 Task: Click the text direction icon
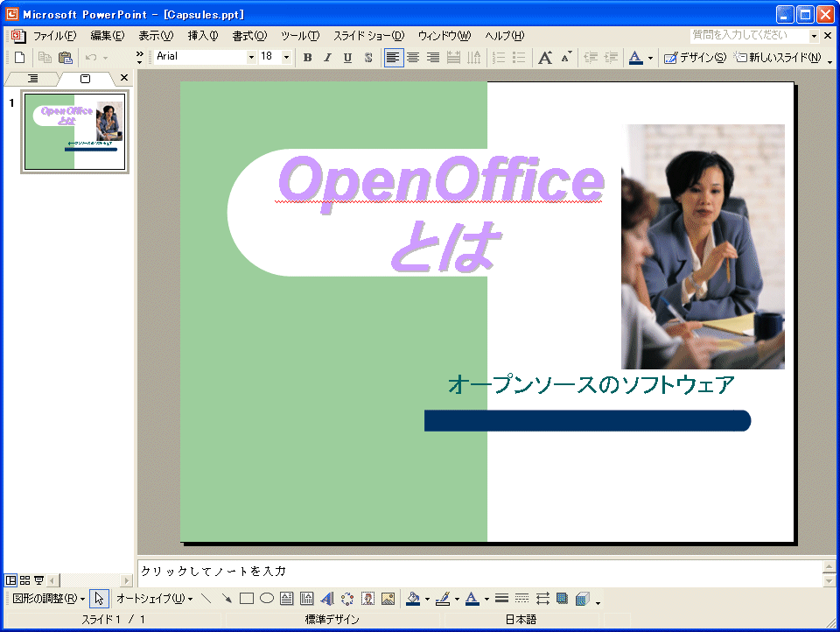point(473,58)
